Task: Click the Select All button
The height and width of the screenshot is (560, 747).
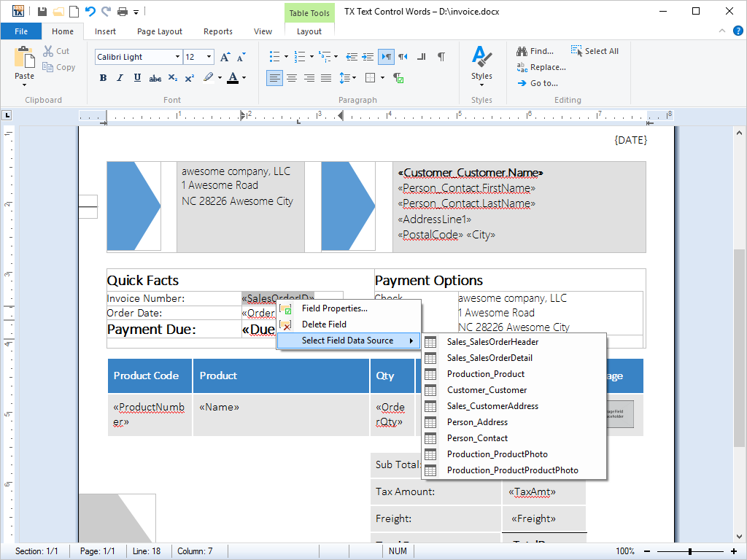Action: coord(595,51)
